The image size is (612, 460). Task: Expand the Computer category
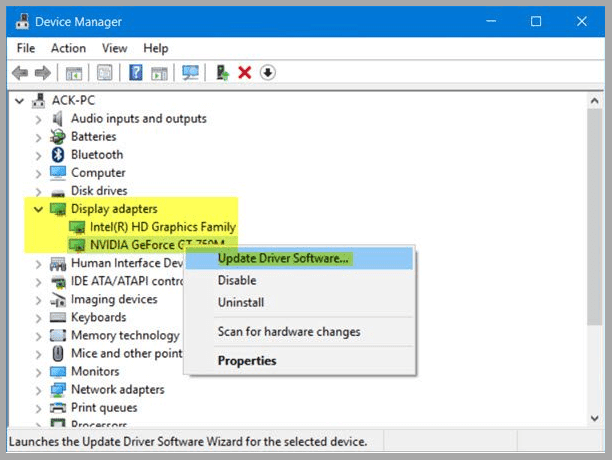tap(38, 173)
